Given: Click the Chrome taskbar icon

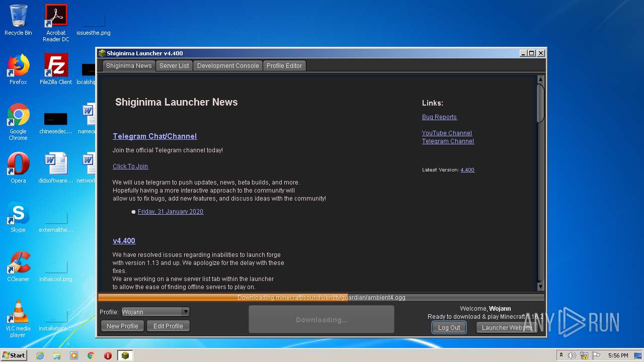Looking at the screenshot, I should pyautogui.click(x=91, y=355).
